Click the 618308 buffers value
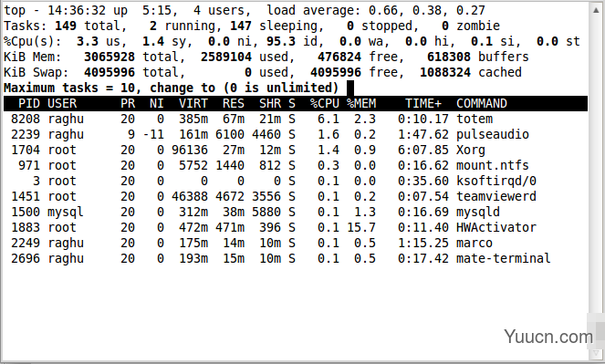Viewport: 605px width, 364px height. (449, 57)
